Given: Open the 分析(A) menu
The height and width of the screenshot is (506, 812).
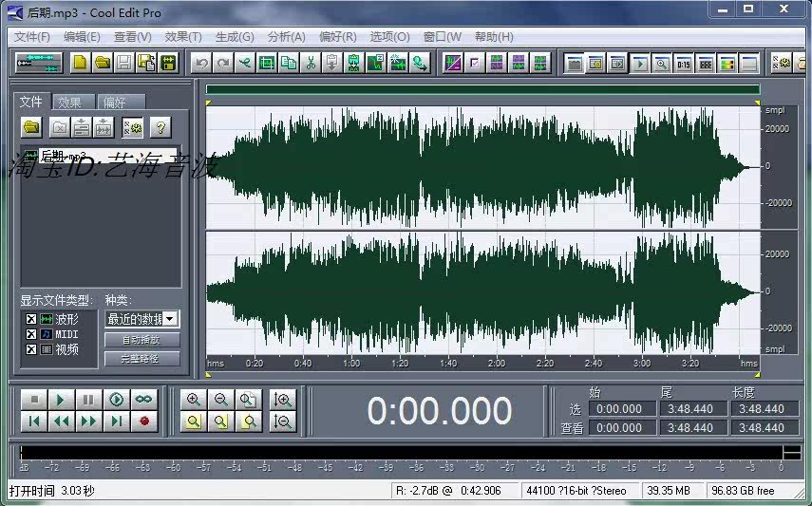Looking at the screenshot, I should click(287, 37).
